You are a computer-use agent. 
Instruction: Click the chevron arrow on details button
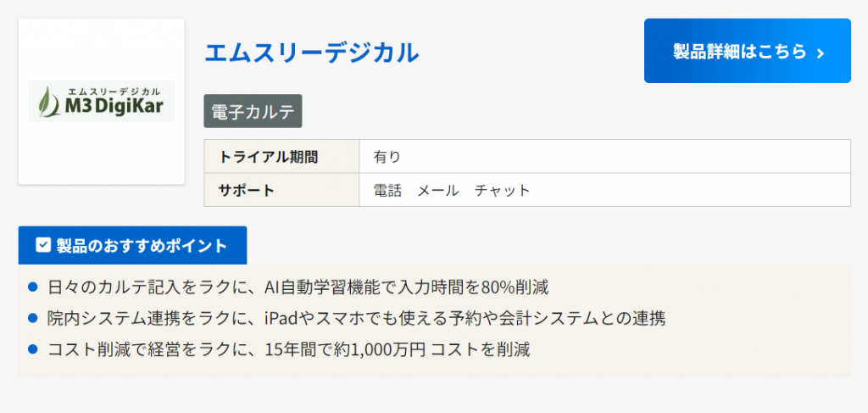[820, 53]
